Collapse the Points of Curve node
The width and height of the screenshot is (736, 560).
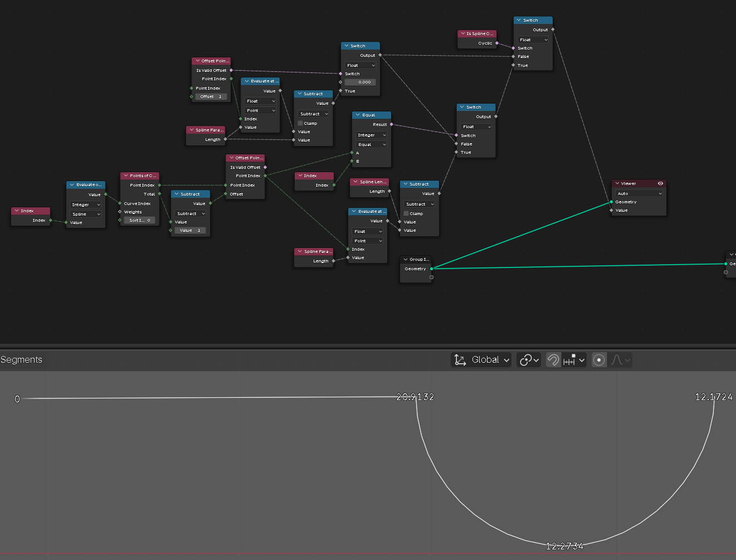click(125, 176)
